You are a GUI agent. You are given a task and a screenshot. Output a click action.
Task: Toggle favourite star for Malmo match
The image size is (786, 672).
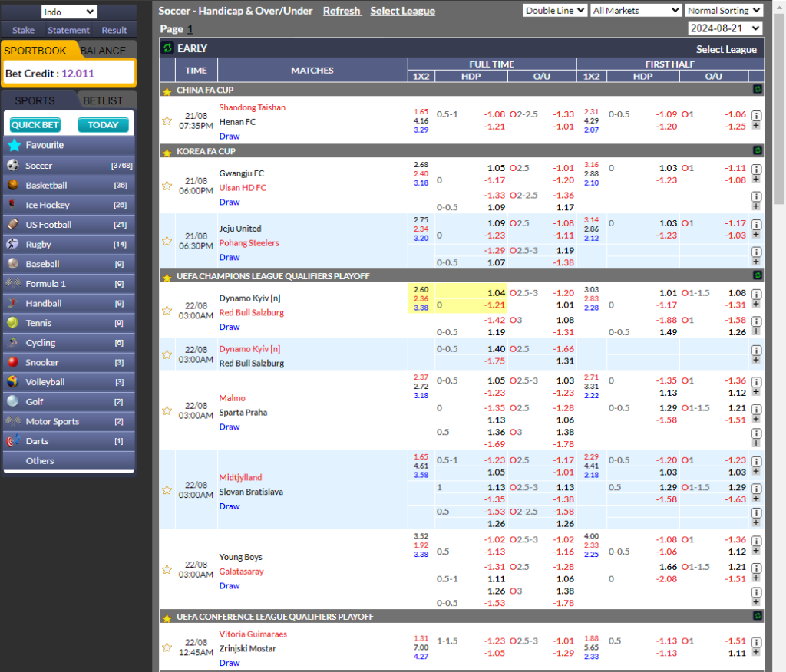click(167, 410)
